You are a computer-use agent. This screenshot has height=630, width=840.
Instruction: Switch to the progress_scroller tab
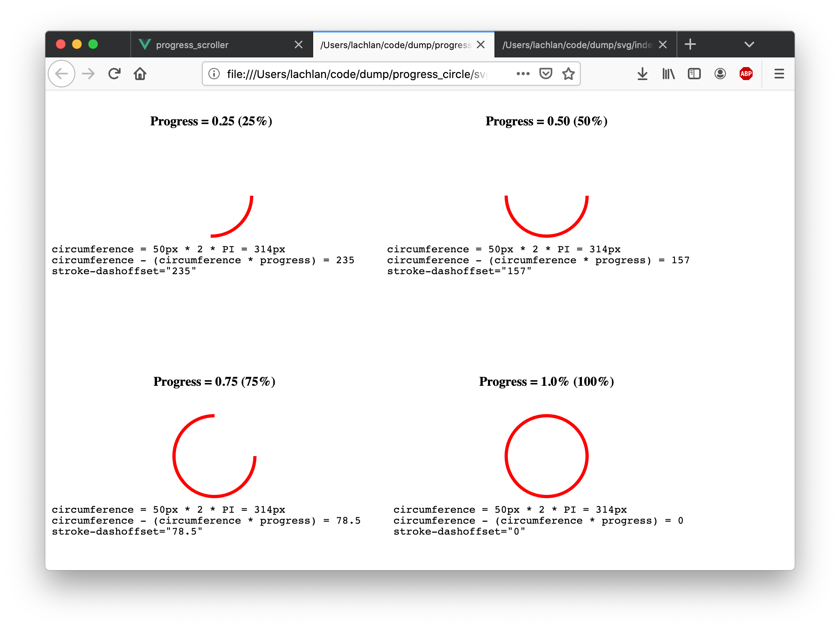pos(192,45)
